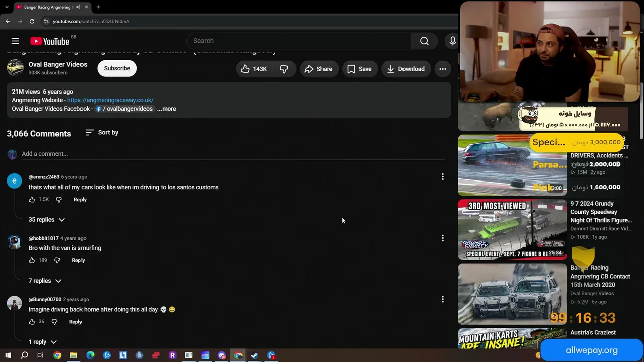
Task: Open more actions menu beside Download
Action: coord(443,69)
